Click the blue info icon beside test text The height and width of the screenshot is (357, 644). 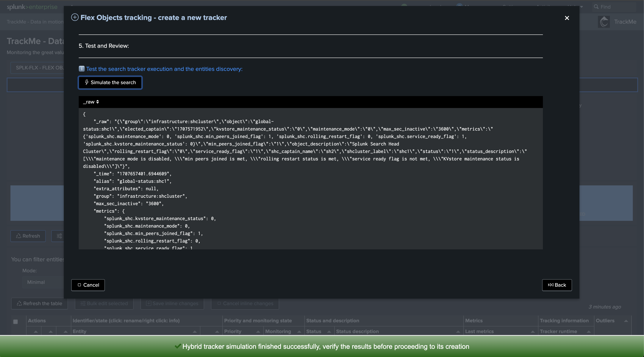(x=82, y=69)
